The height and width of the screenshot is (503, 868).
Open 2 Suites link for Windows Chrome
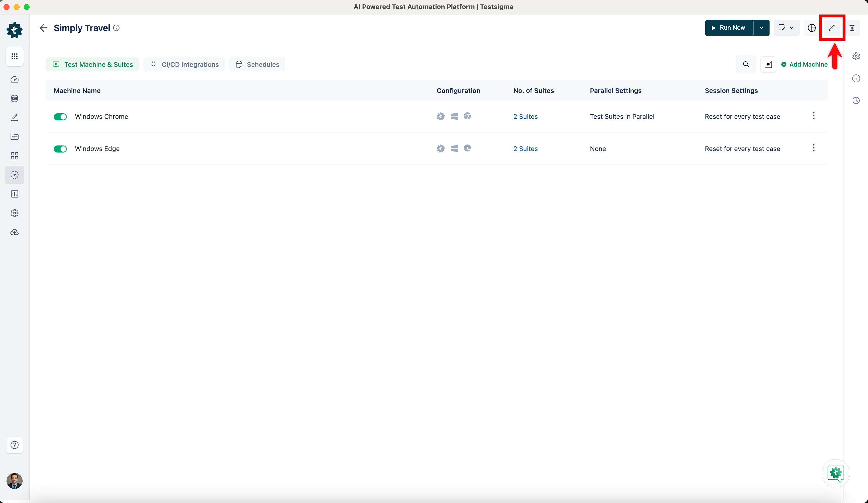[x=525, y=116]
